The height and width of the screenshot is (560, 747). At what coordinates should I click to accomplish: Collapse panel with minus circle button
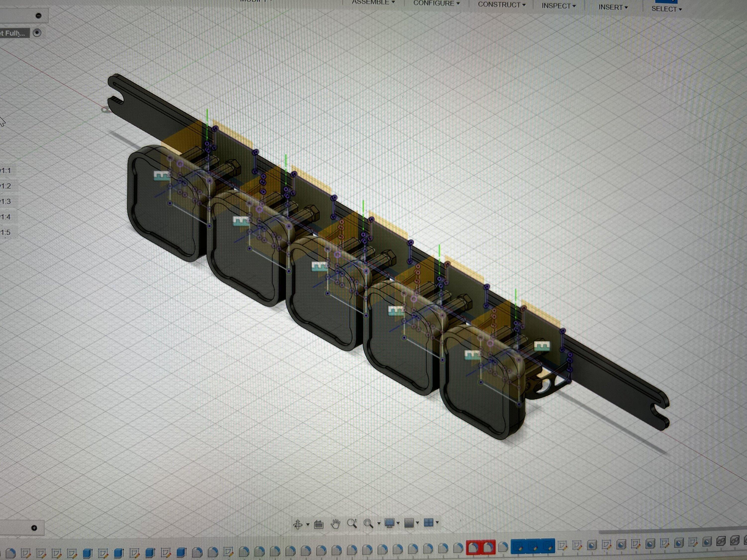click(39, 15)
